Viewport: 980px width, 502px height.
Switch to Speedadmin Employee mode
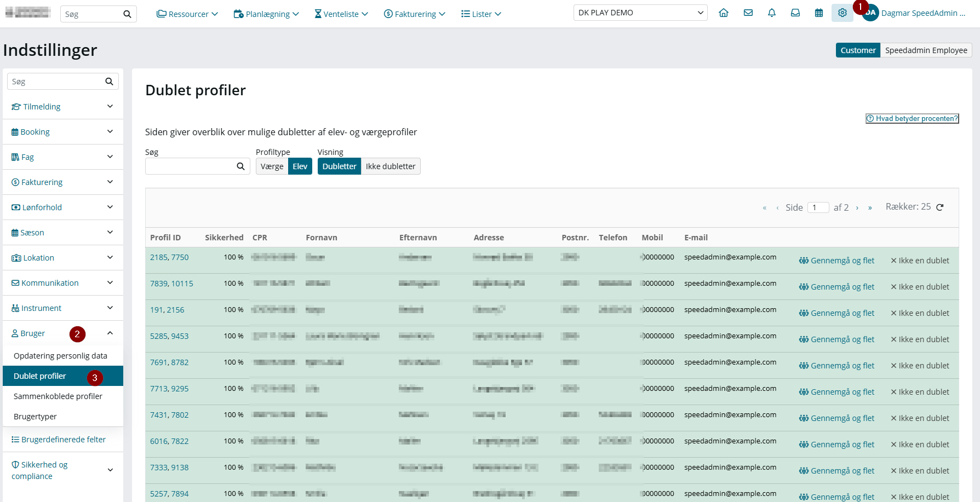tap(926, 50)
